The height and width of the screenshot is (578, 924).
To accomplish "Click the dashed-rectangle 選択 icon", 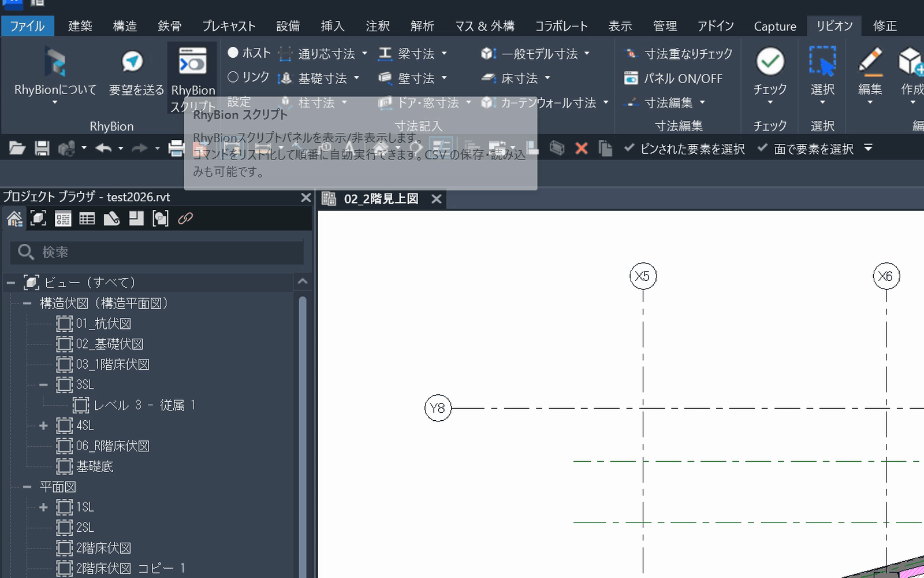I will click(x=822, y=61).
